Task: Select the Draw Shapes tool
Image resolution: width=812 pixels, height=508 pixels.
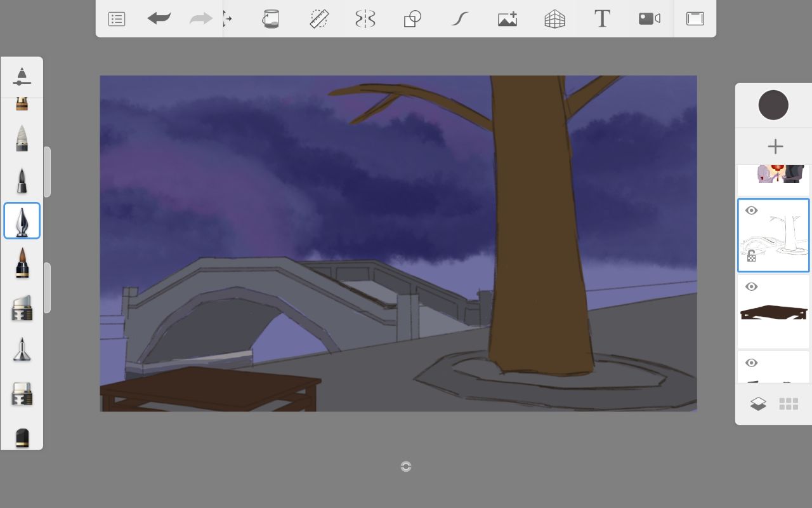Action: click(x=412, y=19)
